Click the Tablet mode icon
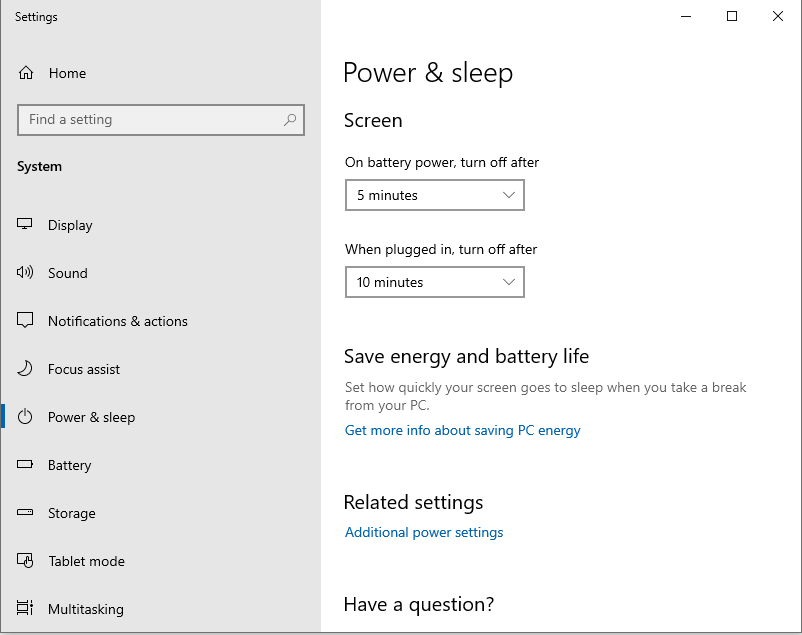This screenshot has height=635, width=802. [25, 561]
